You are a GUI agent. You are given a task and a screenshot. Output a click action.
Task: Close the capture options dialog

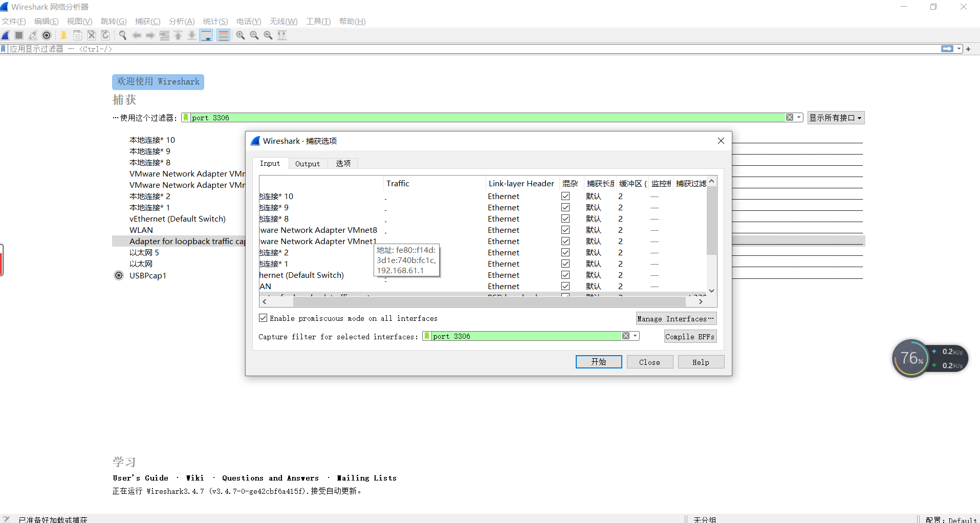(x=721, y=141)
